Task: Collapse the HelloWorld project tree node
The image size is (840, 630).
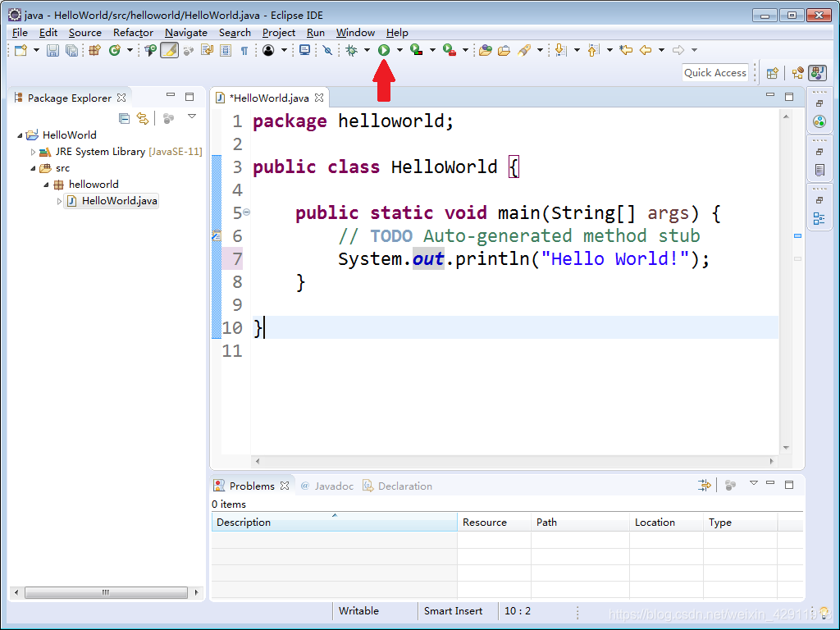Action: pyautogui.click(x=21, y=135)
